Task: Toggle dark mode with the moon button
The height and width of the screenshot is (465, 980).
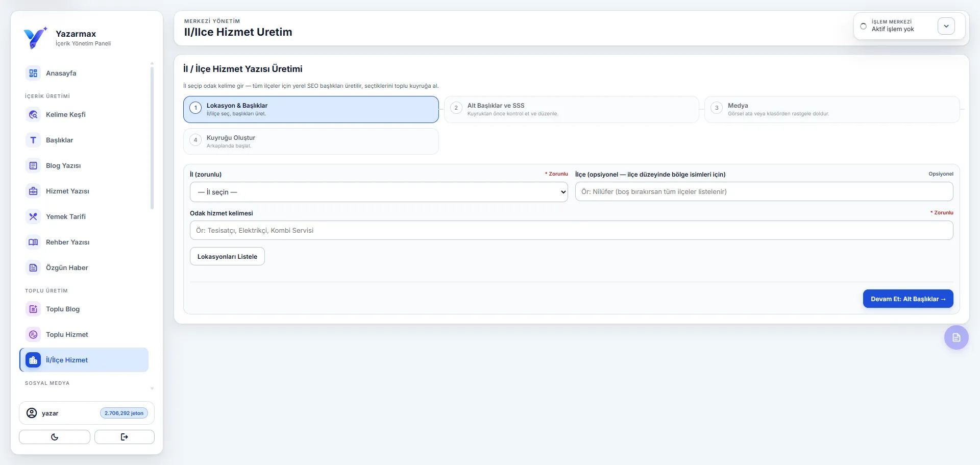Action: click(55, 437)
